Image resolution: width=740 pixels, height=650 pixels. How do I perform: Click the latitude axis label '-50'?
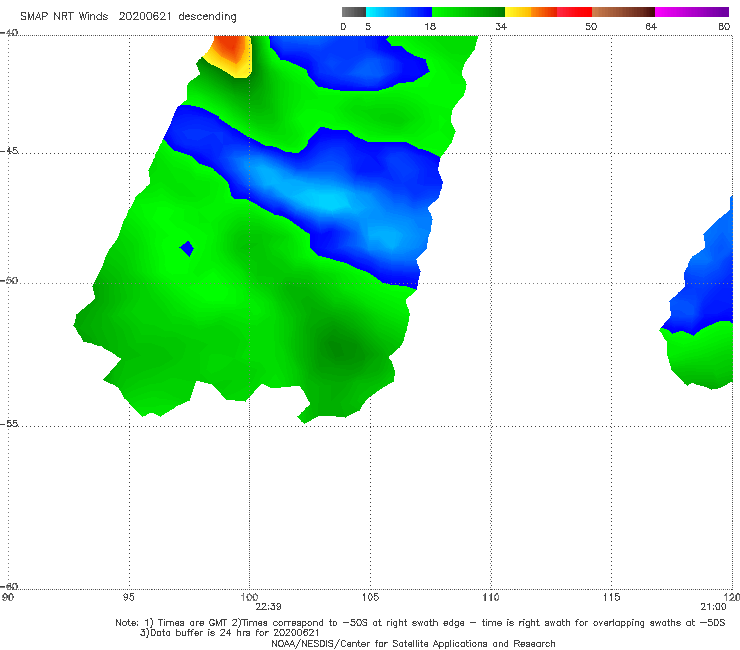point(9,280)
